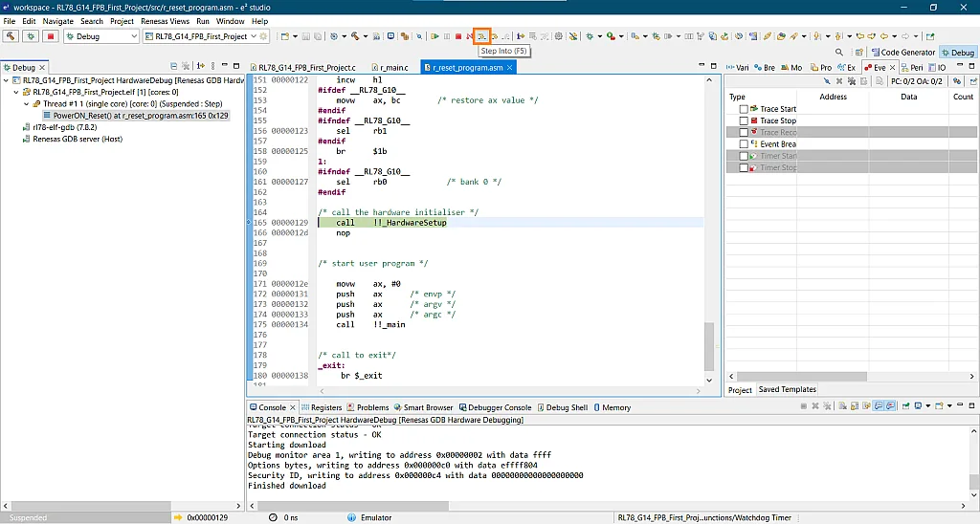Open the Debug launch mode dropdown
The width and height of the screenshot is (980, 524).
[x=133, y=36]
